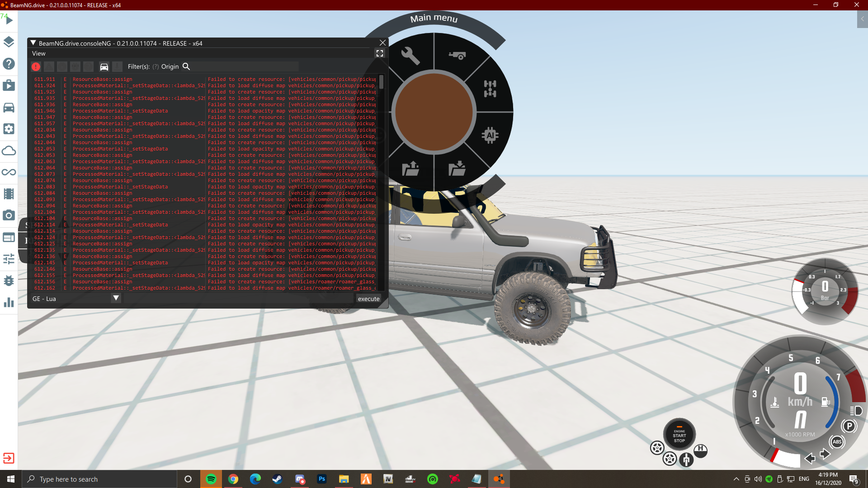Close the consoleNG window
Image resolution: width=868 pixels, height=488 pixels.
(x=382, y=42)
